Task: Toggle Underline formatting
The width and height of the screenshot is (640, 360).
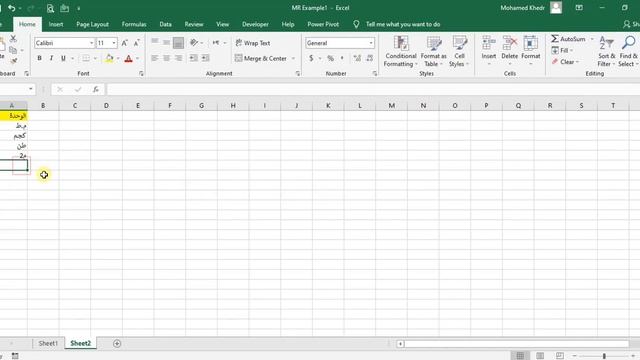Action: coord(63,58)
